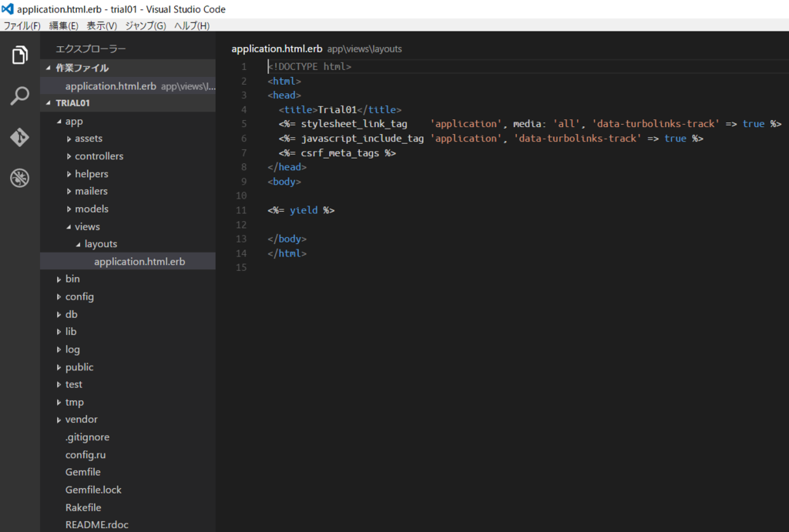Collapse the TRIAL01 project section
Image resolution: width=789 pixels, height=532 pixels.
49,103
